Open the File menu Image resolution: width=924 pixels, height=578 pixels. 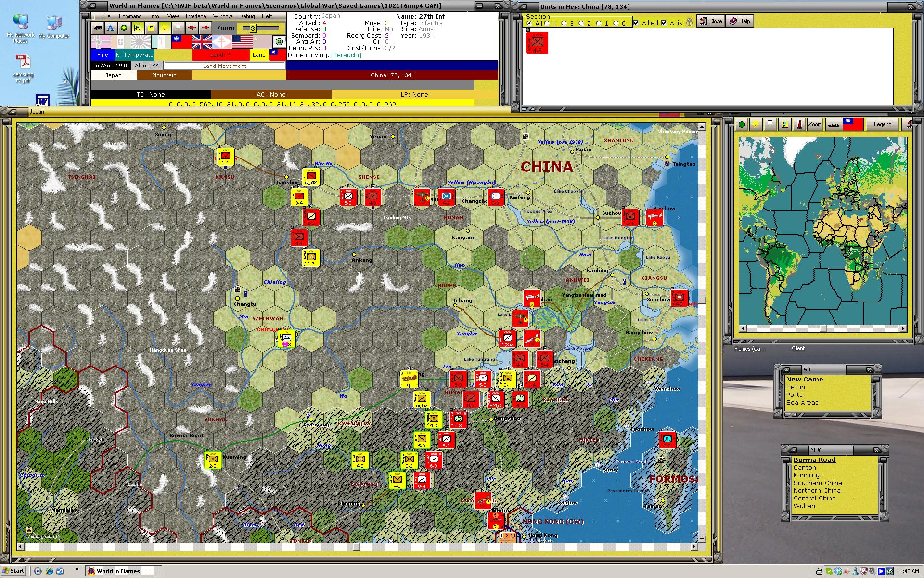click(x=106, y=16)
